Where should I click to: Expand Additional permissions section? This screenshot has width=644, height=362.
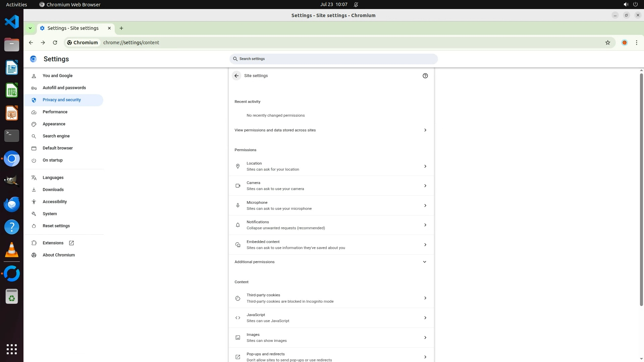(331, 262)
